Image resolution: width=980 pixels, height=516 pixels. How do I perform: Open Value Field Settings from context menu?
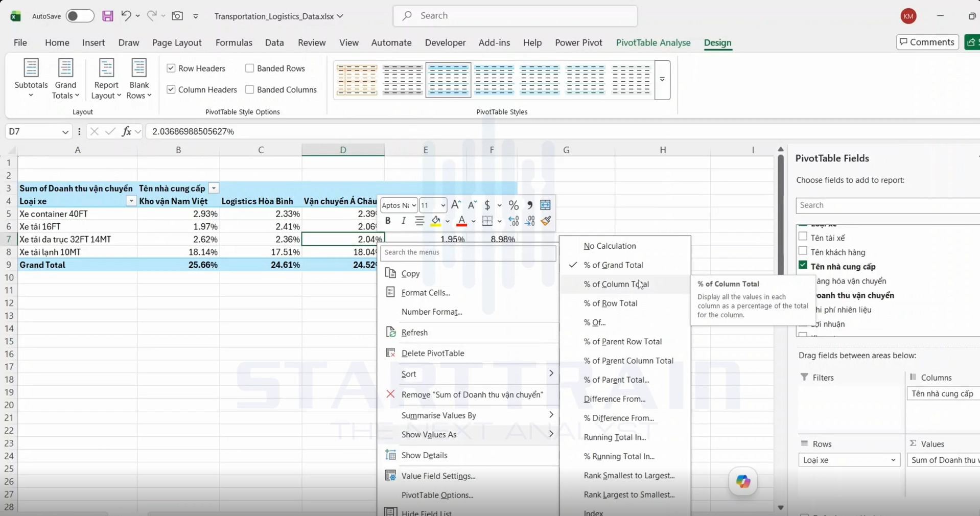(438, 476)
